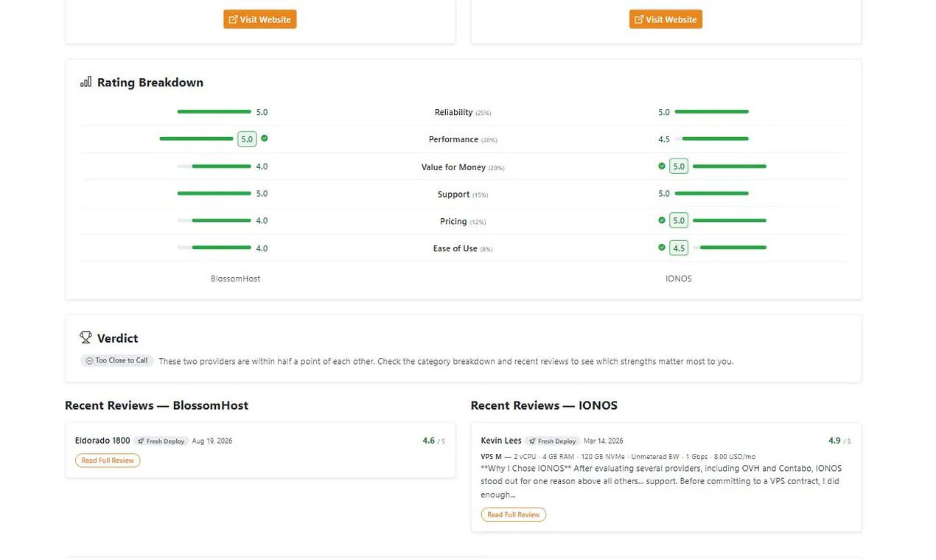Click the green check beside IONOS Value for Money 5.0

(662, 166)
